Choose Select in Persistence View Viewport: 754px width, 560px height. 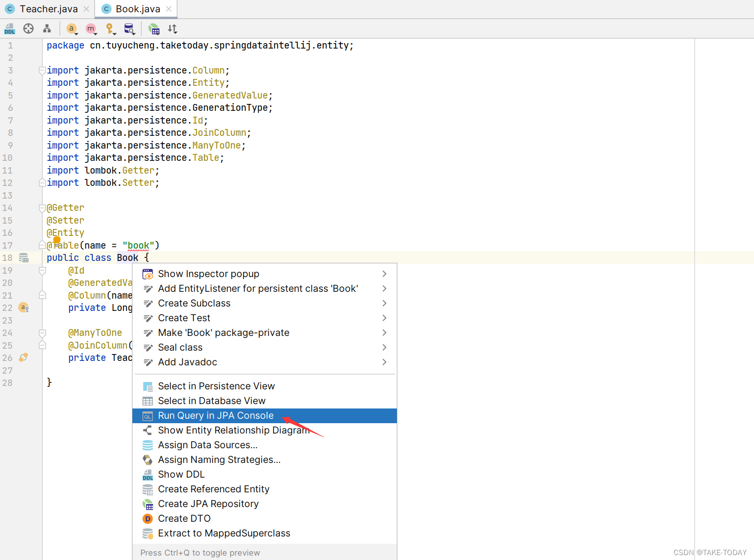[x=264, y=386]
